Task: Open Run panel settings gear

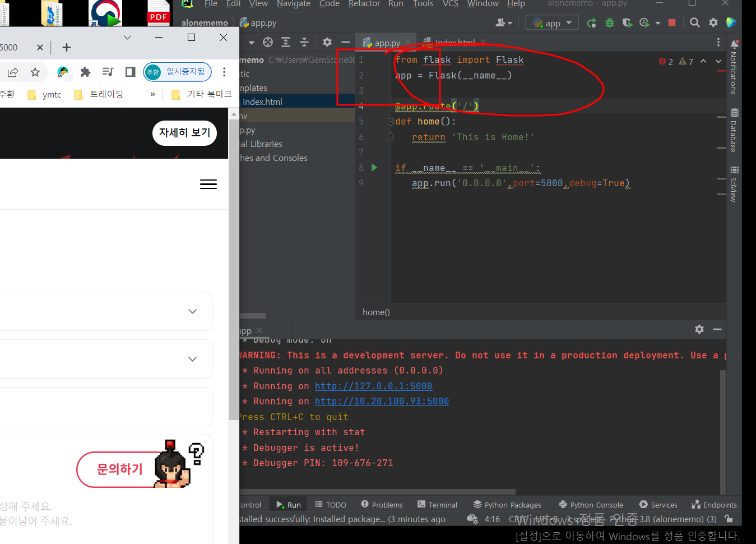Action: [x=699, y=329]
